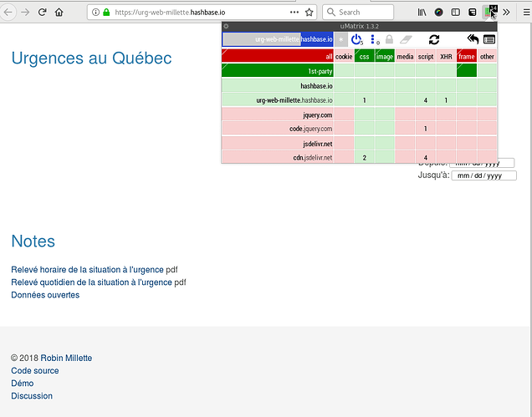
Task: Click the browser Back arrow
Action: tap(8, 13)
